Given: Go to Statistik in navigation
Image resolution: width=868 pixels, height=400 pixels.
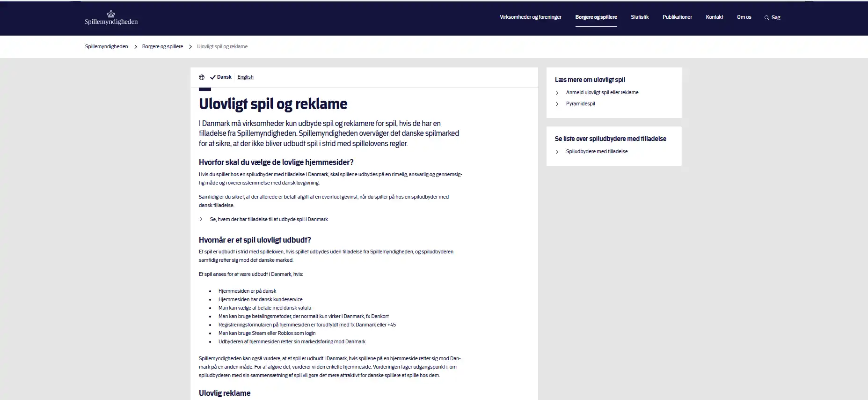Looking at the screenshot, I should point(640,17).
